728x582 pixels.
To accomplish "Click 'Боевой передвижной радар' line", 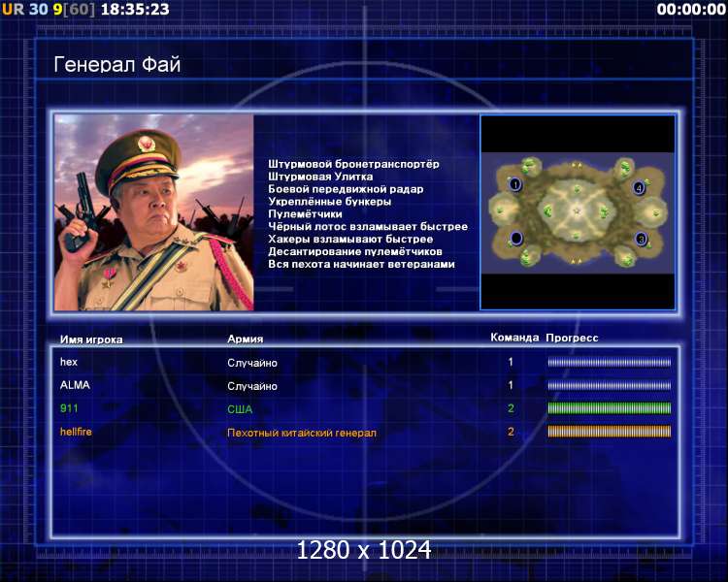I will pyautogui.click(x=346, y=189).
